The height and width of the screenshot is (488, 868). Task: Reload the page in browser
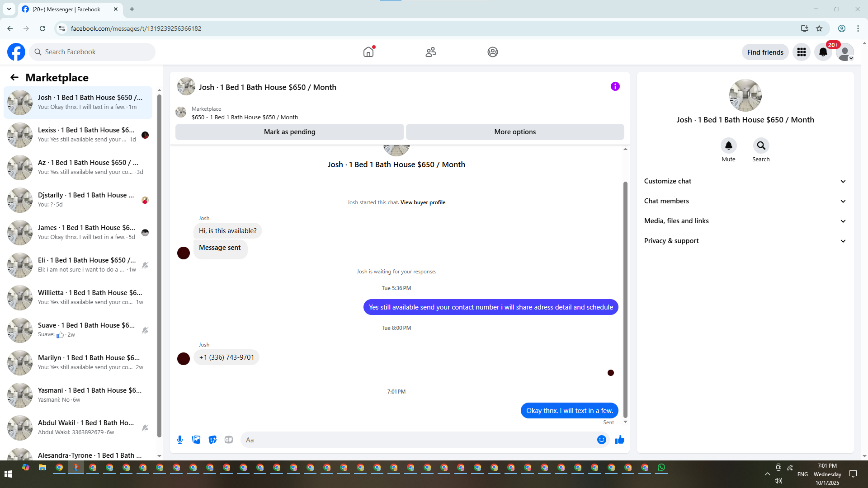coord(42,28)
